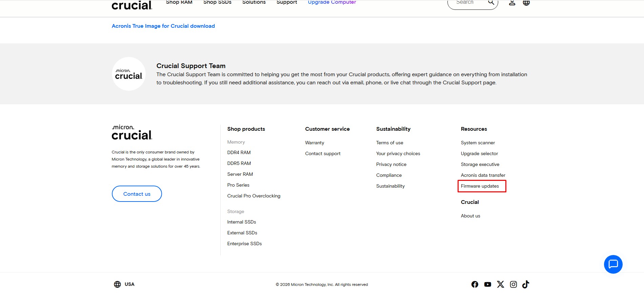Open Acronis True Image for Crucial download link
Screen dimensions: 644x295
coord(163,26)
